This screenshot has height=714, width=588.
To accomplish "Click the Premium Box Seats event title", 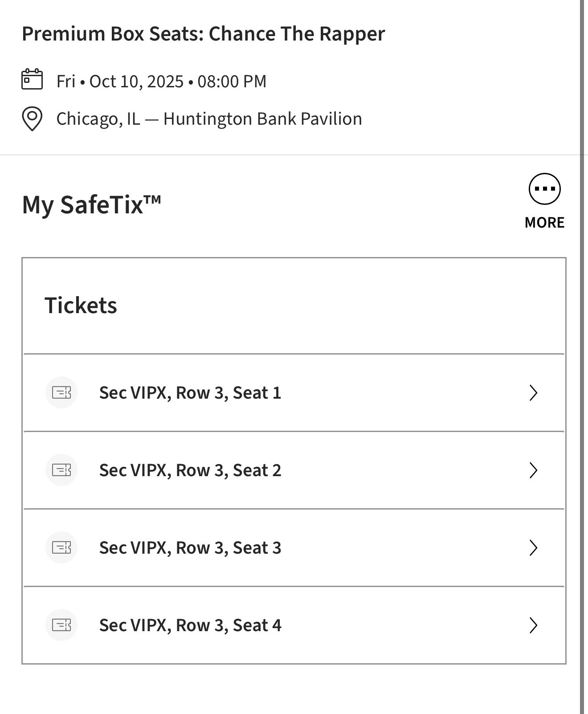I will [204, 34].
